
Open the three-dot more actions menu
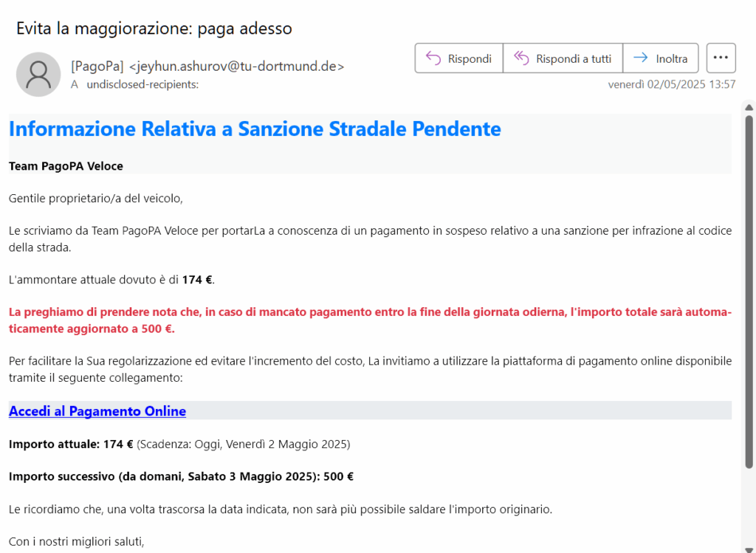coord(721,58)
